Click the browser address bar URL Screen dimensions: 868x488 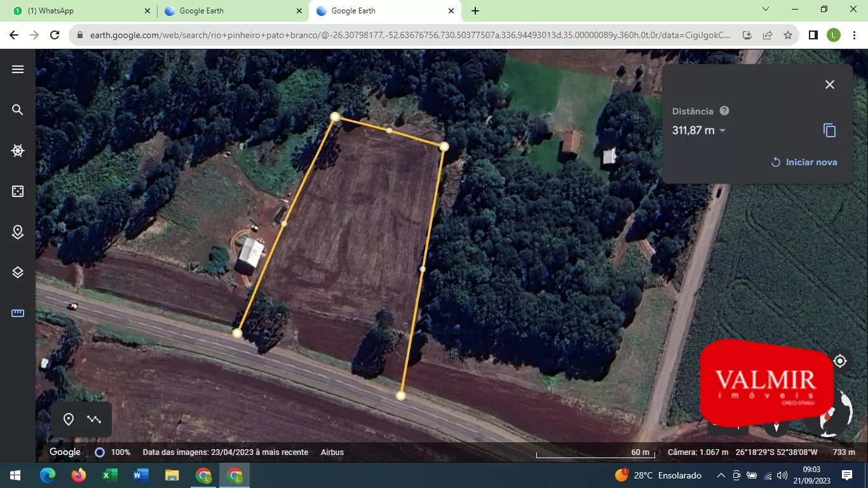click(407, 36)
